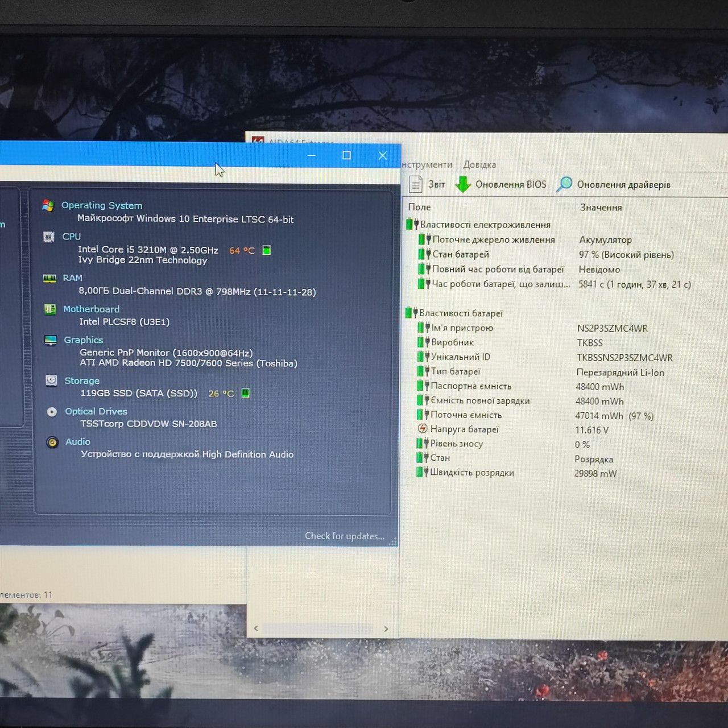Click the Оновлення BIOS button

tap(501, 184)
